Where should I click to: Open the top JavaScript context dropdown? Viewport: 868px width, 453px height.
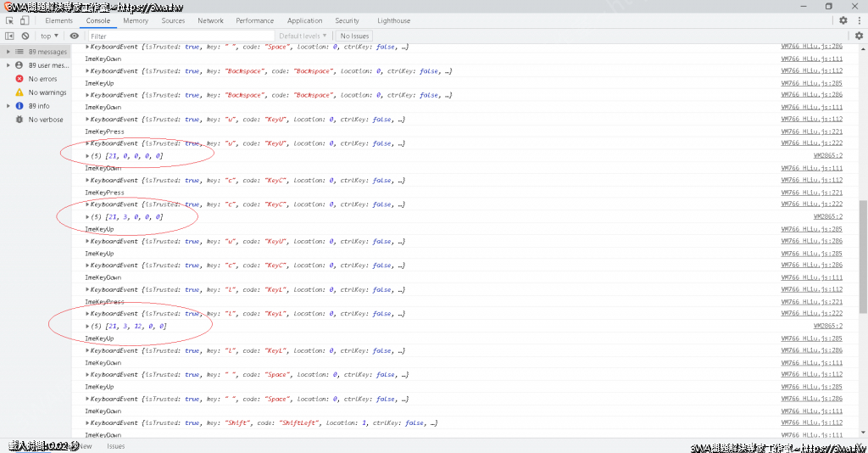[50, 36]
